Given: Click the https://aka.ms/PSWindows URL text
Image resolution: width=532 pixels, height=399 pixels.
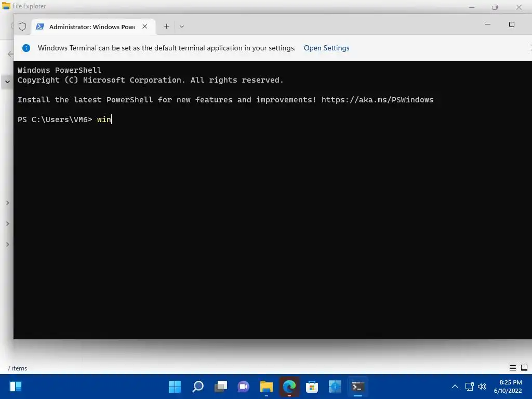Looking at the screenshot, I should click(x=377, y=100).
